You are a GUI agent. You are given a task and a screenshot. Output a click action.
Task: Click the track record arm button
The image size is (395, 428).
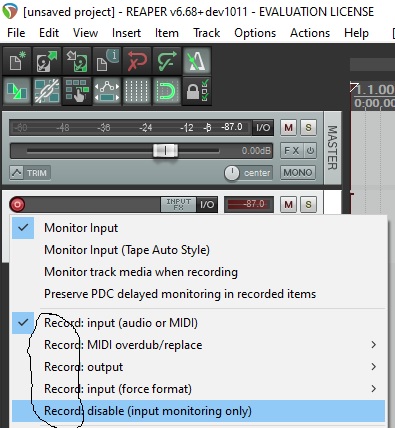point(17,204)
